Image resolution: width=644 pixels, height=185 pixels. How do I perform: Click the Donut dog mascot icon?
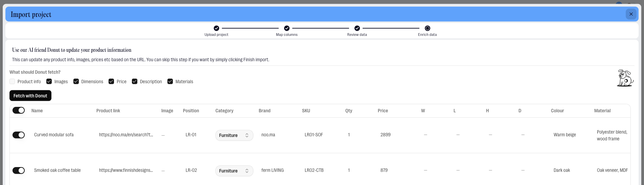click(624, 78)
